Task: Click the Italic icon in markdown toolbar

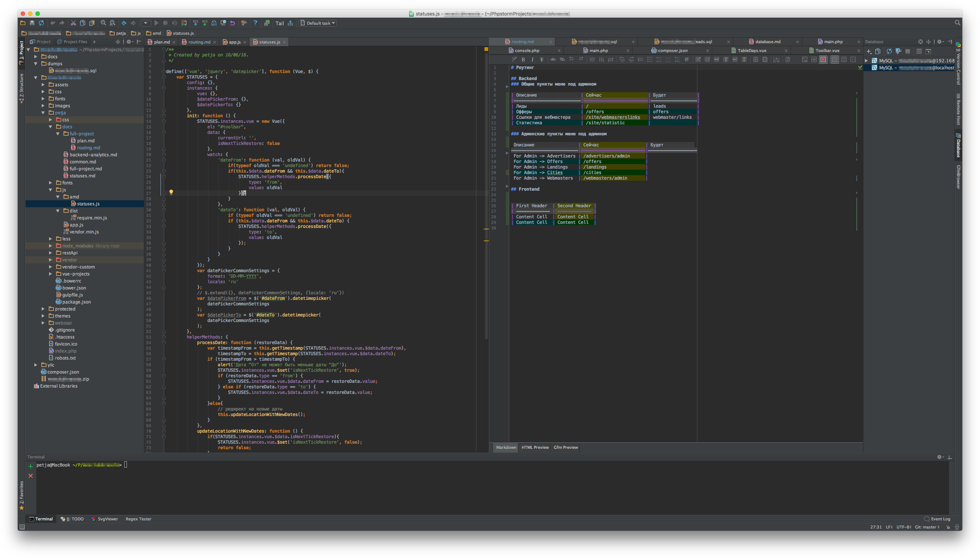Action: (x=532, y=59)
